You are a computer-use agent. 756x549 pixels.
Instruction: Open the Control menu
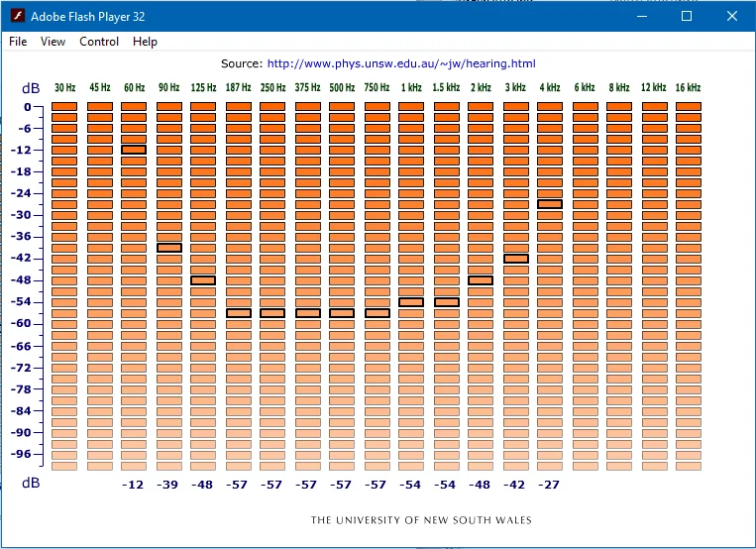point(99,42)
